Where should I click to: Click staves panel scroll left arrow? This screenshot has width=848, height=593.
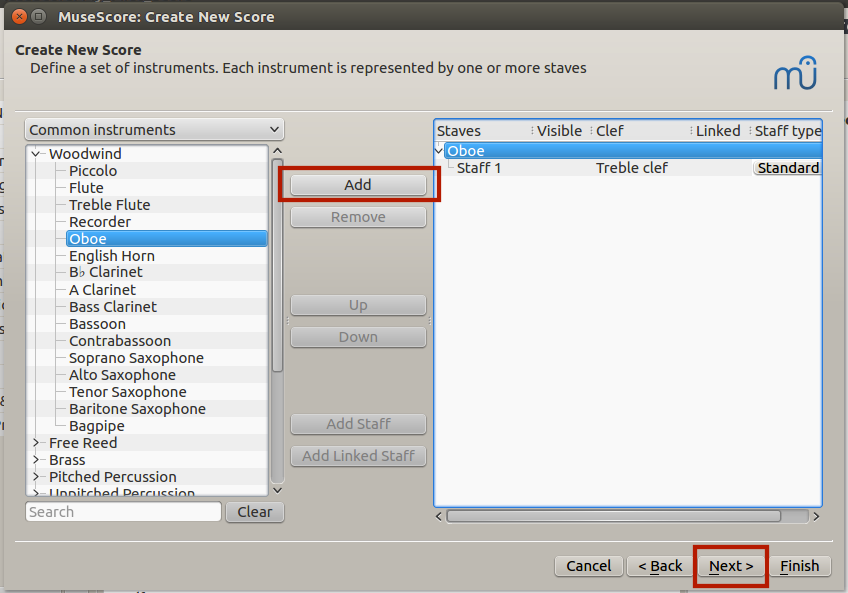pos(439,517)
